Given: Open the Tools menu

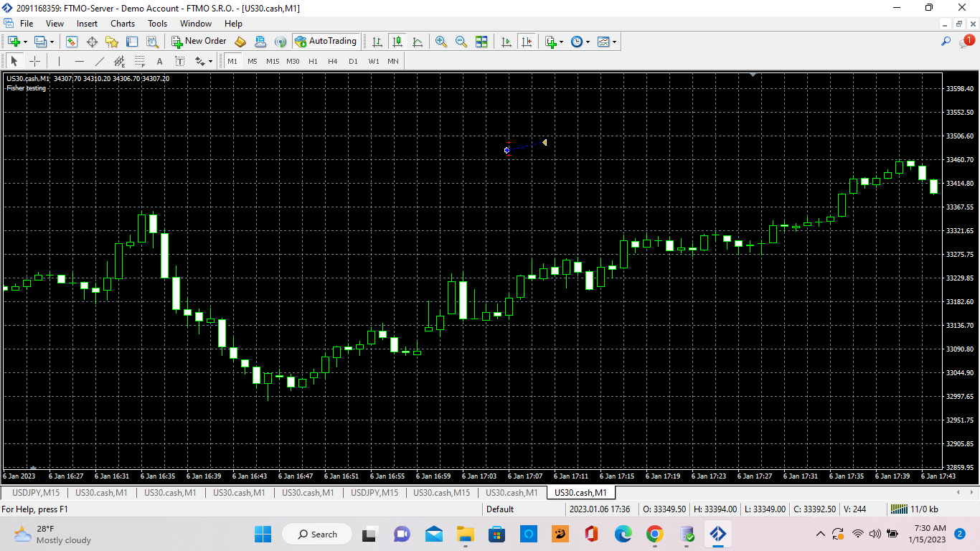Looking at the screenshot, I should tap(157, 24).
